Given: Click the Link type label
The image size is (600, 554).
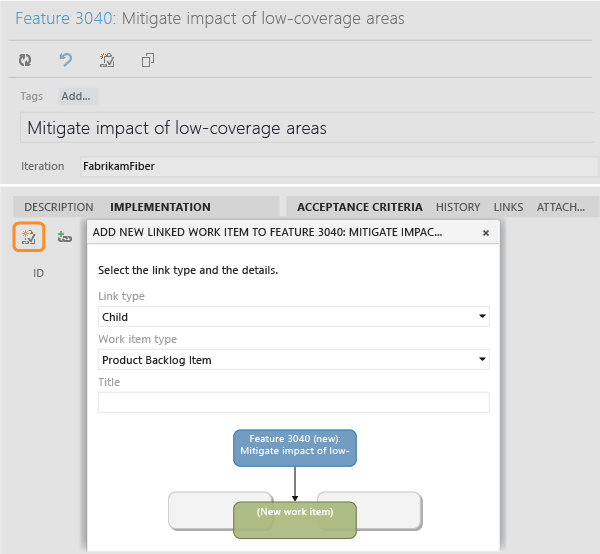Looking at the screenshot, I should point(121,296).
